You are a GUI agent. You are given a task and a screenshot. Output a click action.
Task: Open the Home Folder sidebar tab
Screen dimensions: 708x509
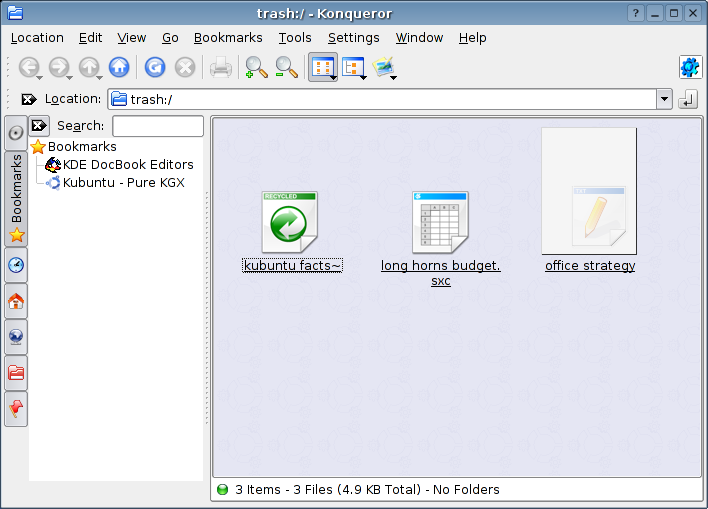pos(16,301)
